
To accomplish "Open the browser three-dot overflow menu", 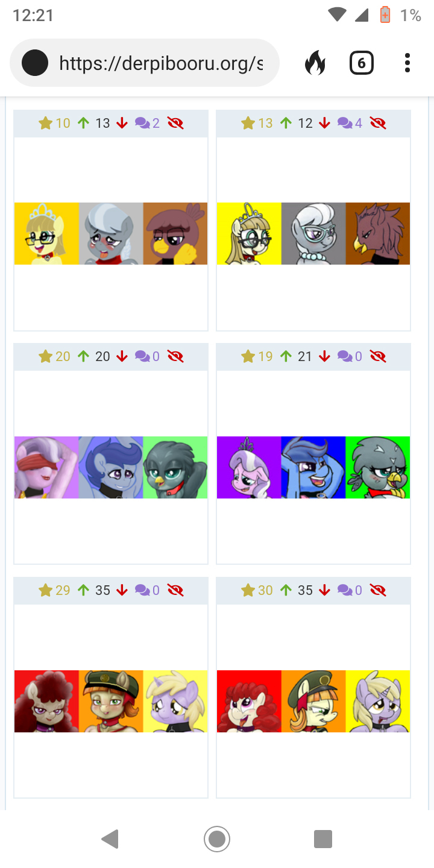I will (407, 63).
